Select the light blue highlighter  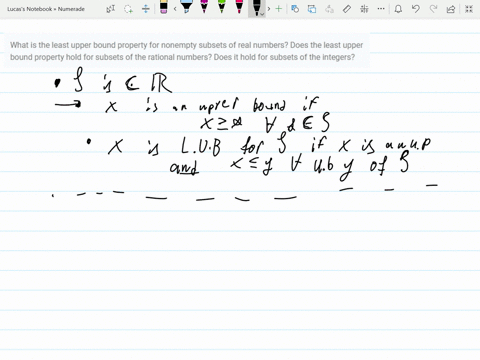click(x=186, y=7)
